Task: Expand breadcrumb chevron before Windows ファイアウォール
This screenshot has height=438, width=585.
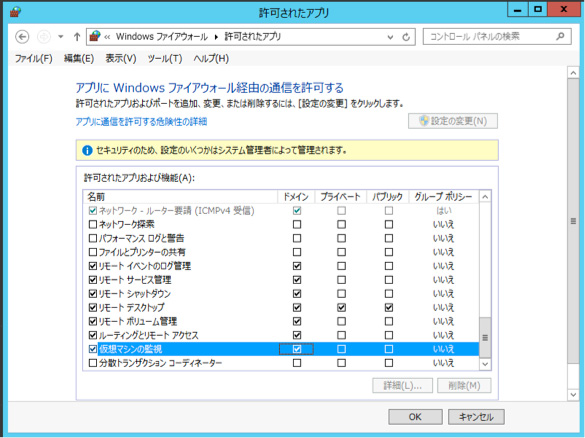Action: coord(107,37)
